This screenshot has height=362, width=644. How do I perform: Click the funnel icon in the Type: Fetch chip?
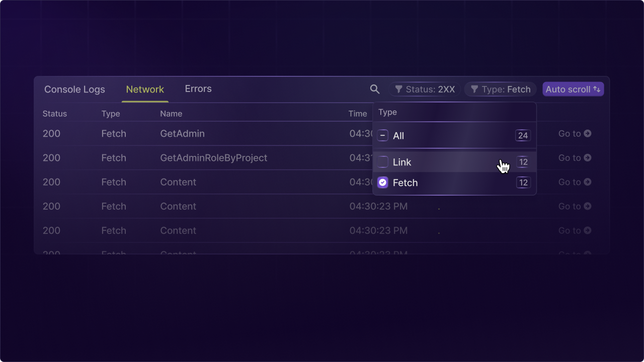pos(475,89)
